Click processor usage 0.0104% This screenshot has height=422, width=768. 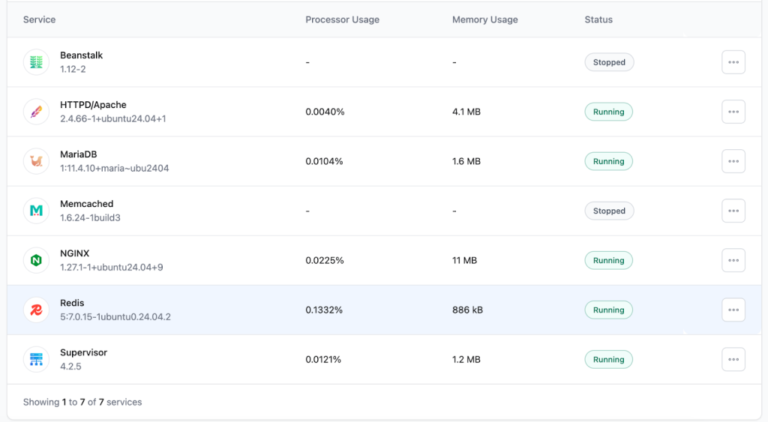tap(324, 161)
